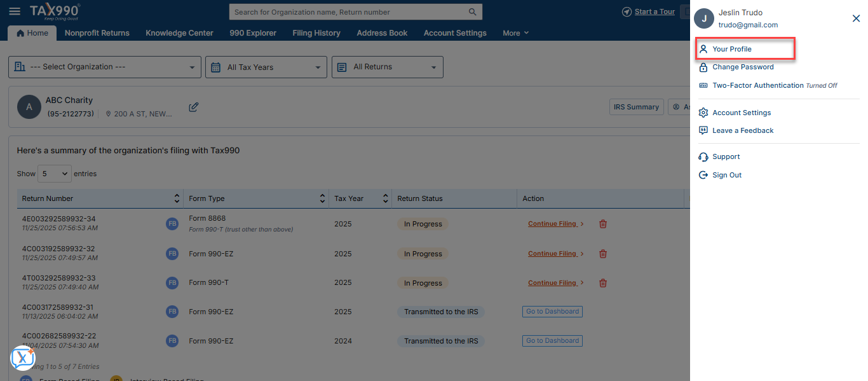Viewport: 868px width, 381px height.
Task: Delete the Form 8868 return with trash icon
Action: 603,224
